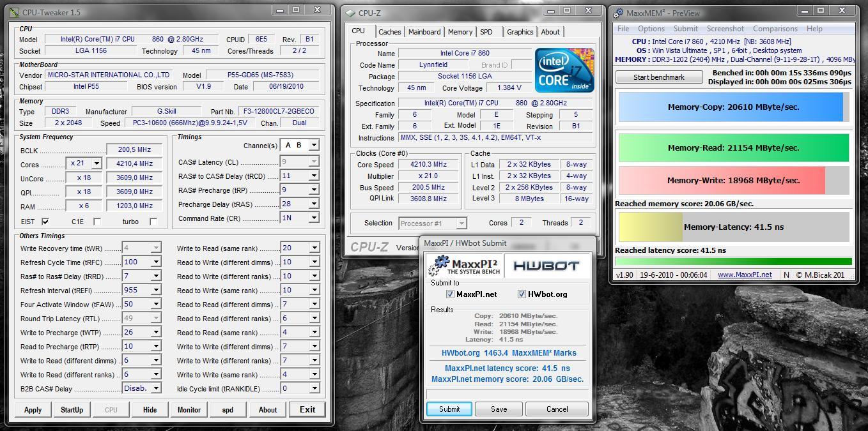Click the Memory-Latency yellow result bar
The image size is (868, 431).
[x=734, y=227]
